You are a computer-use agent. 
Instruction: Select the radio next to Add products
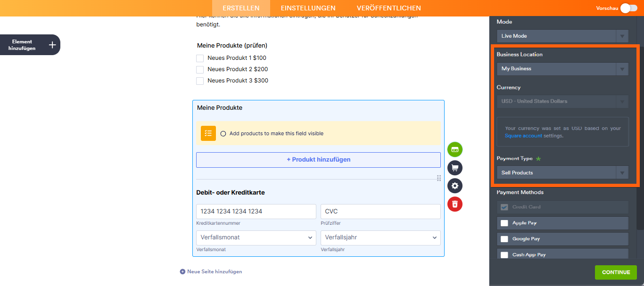pos(223,133)
